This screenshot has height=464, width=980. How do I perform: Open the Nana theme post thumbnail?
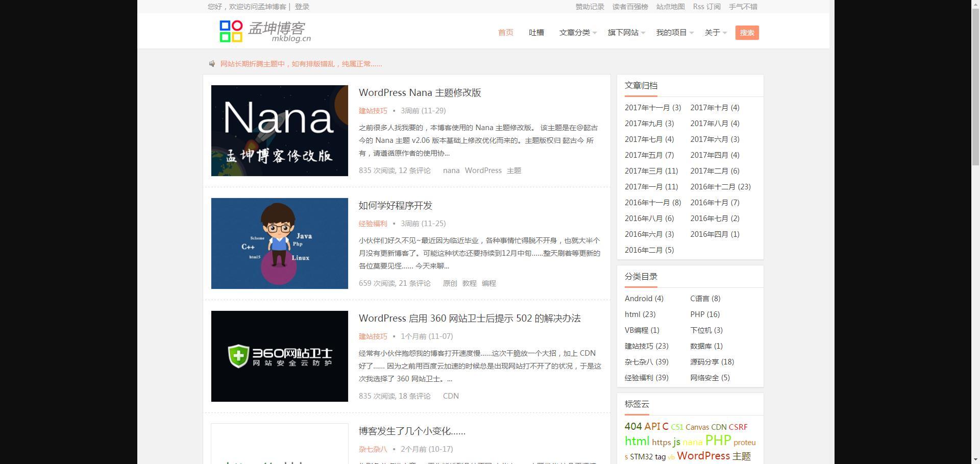tap(280, 131)
